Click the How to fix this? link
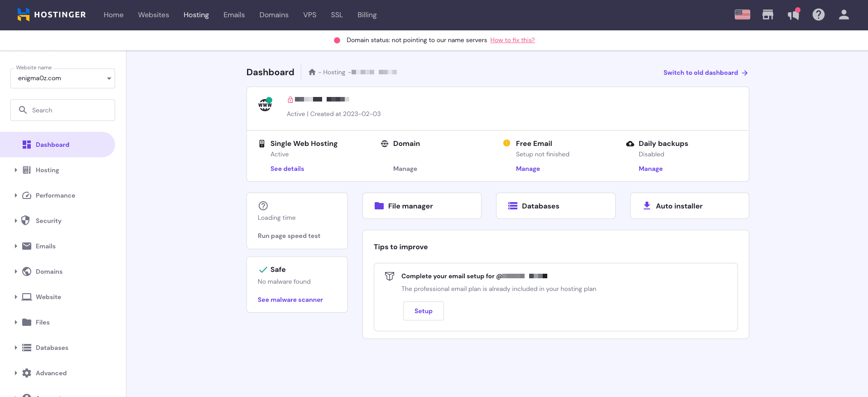The width and height of the screenshot is (868, 397). click(512, 40)
